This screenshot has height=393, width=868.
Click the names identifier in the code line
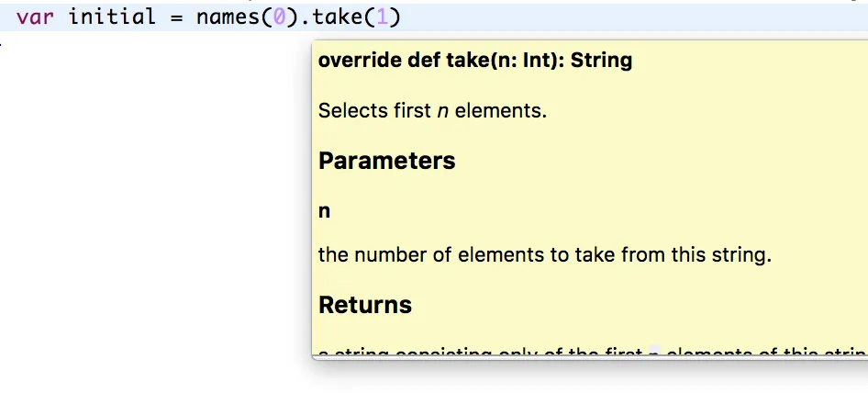(x=228, y=17)
